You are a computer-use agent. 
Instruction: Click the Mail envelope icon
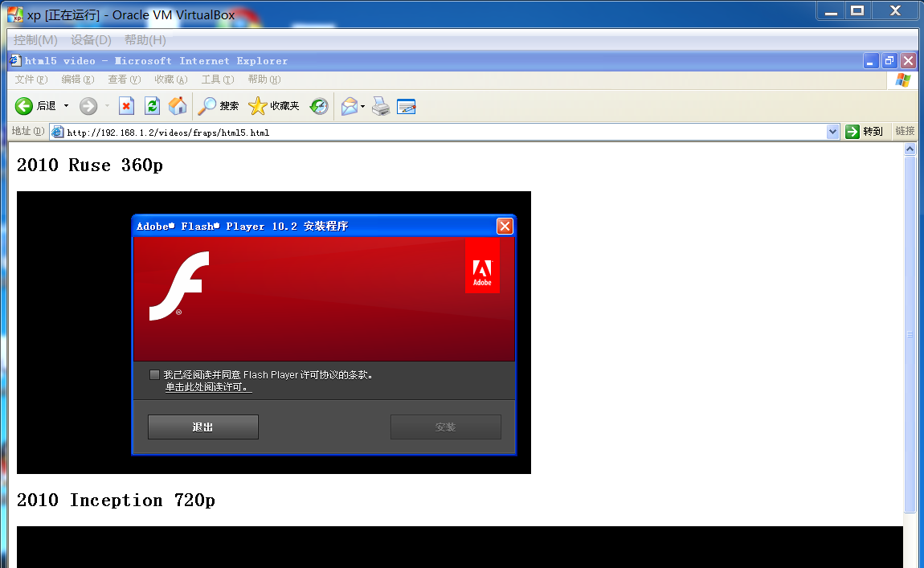click(350, 106)
